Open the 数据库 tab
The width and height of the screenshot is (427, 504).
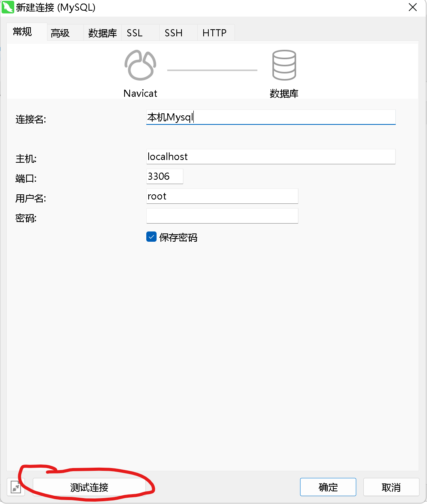tap(102, 33)
